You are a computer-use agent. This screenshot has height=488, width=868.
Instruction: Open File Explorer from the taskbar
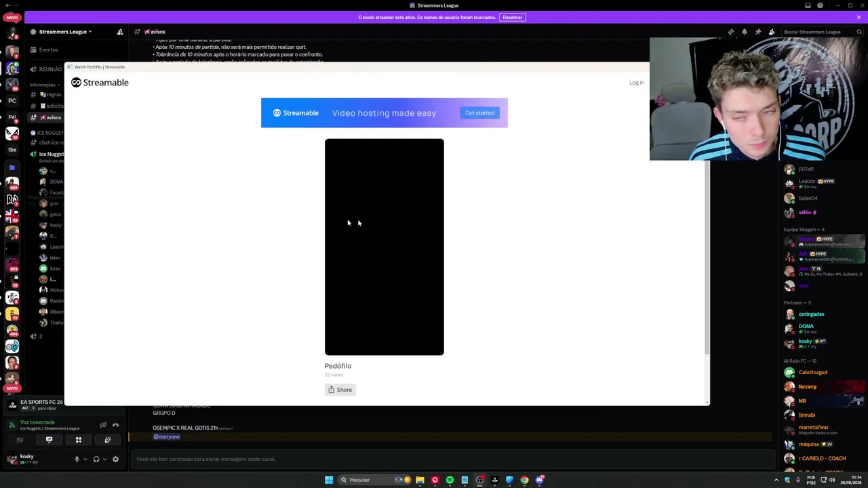coord(420,480)
